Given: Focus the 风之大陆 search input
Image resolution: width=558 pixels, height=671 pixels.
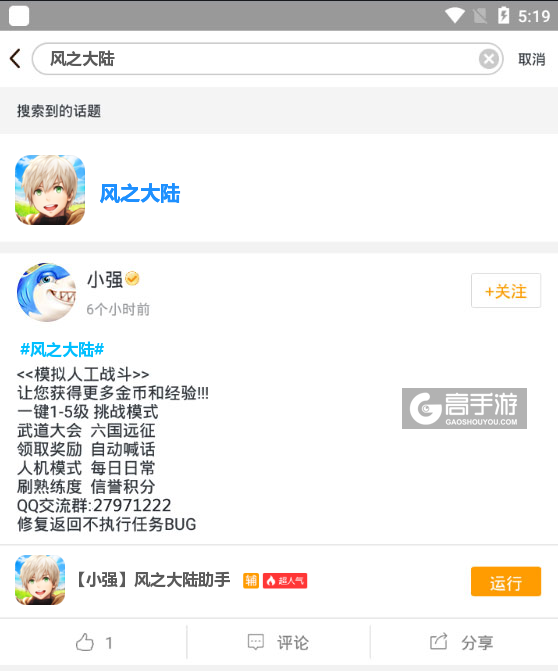Looking at the screenshot, I should tap(267, 59).
